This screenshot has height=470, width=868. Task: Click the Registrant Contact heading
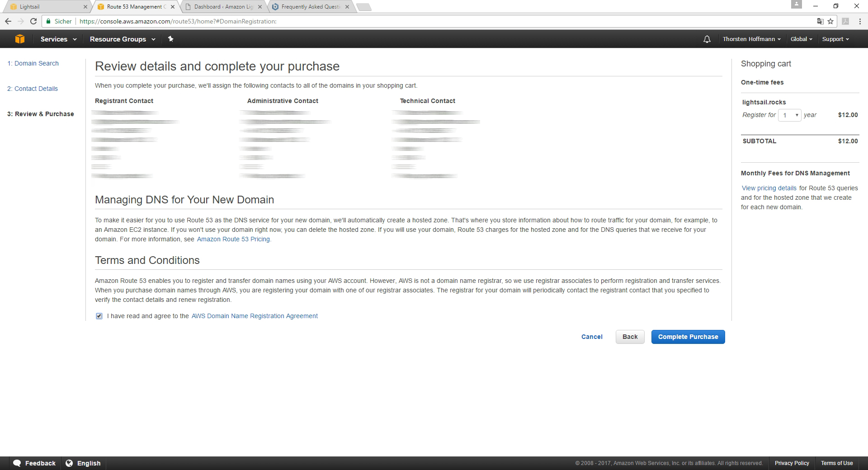pos(124,101)
